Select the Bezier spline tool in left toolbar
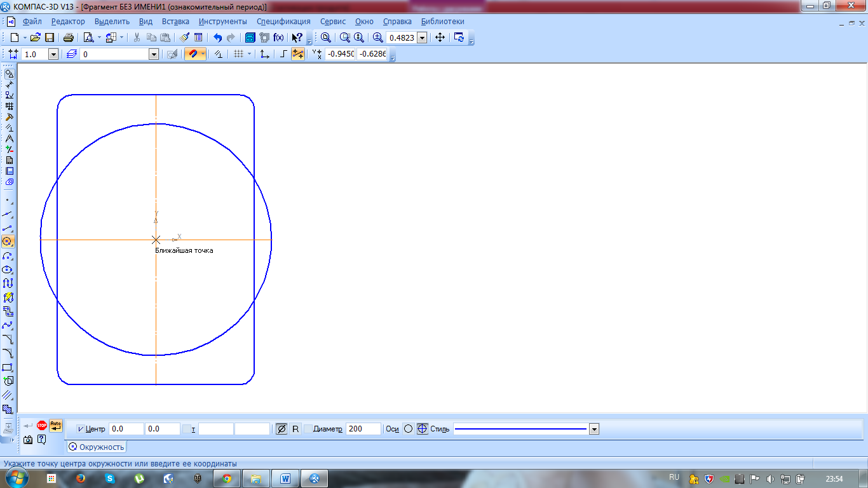This screenshot has height=488, width=868. click(x=8, y=325)
